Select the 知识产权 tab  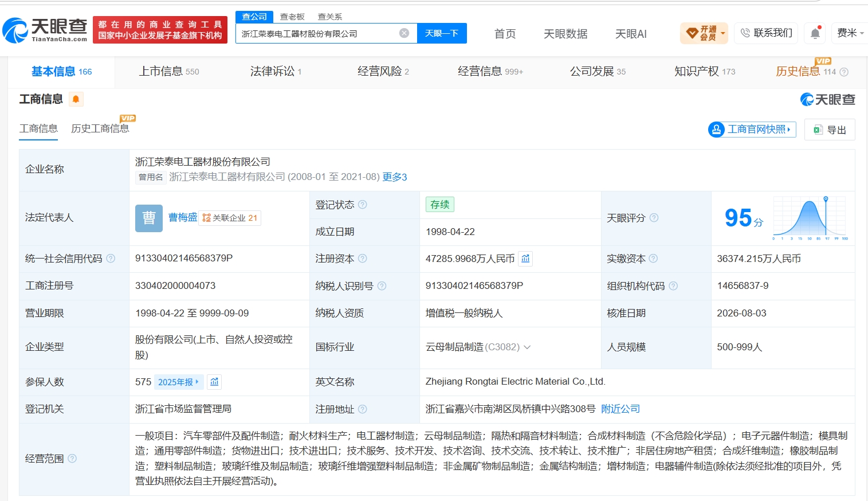coord(705,72)
